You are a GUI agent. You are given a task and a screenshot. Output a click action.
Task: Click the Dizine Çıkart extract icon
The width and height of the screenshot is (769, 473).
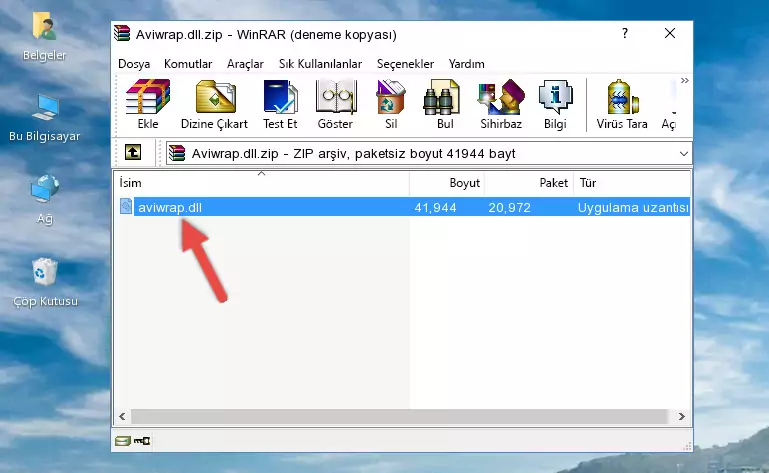[214, 104]
